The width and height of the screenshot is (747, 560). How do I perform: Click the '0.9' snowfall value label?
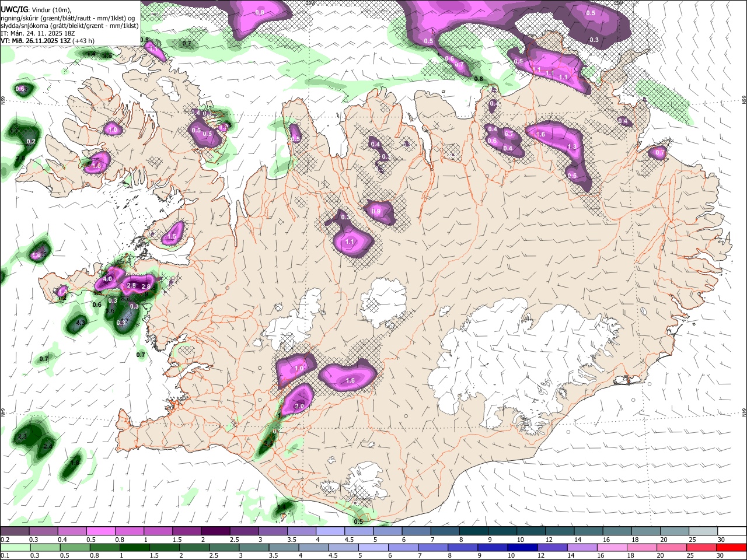tap(376, 211)
